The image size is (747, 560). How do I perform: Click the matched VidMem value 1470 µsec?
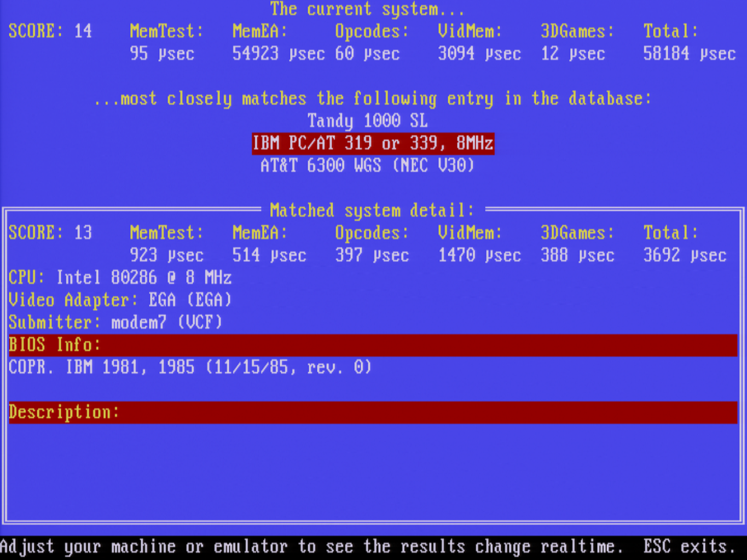[x=479, y=255]
